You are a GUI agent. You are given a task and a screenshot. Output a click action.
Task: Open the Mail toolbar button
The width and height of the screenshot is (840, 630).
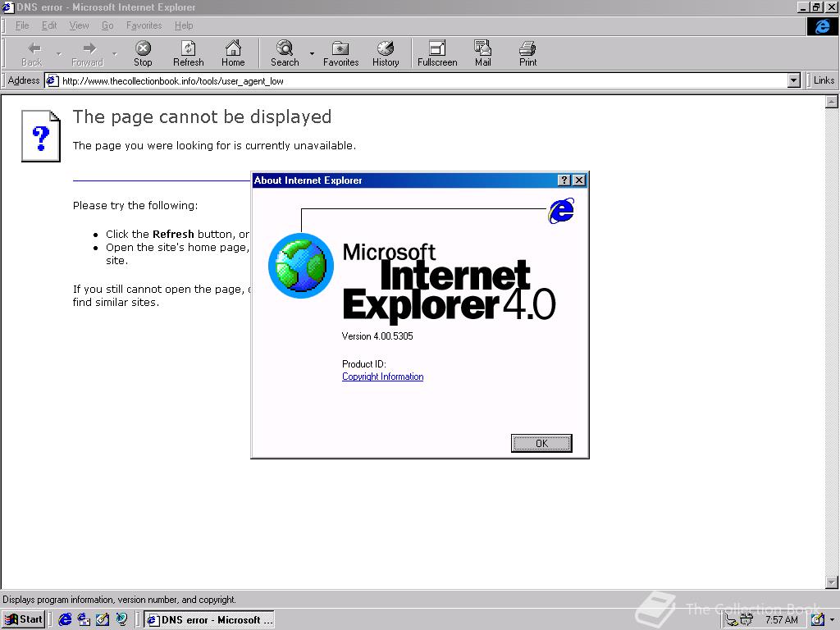482,53
